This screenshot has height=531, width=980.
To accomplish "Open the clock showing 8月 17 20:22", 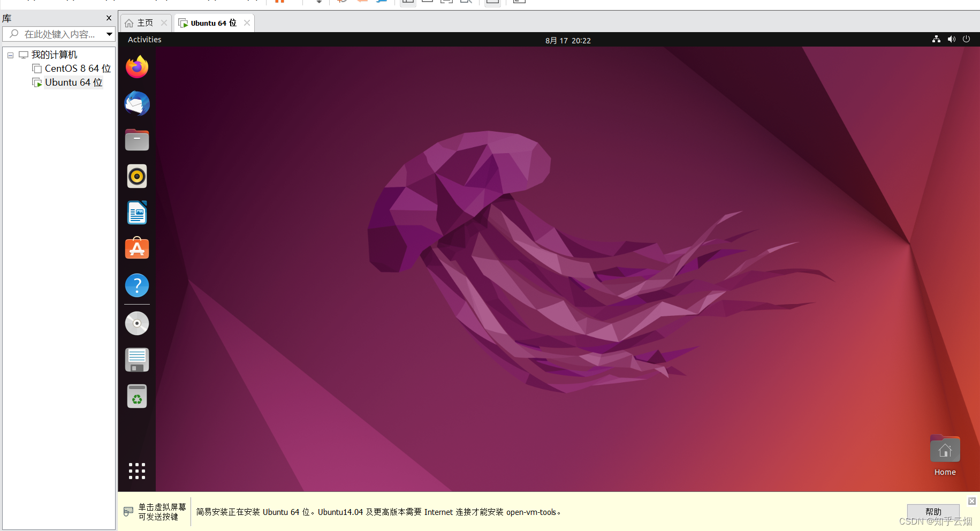I will [568, 40].
